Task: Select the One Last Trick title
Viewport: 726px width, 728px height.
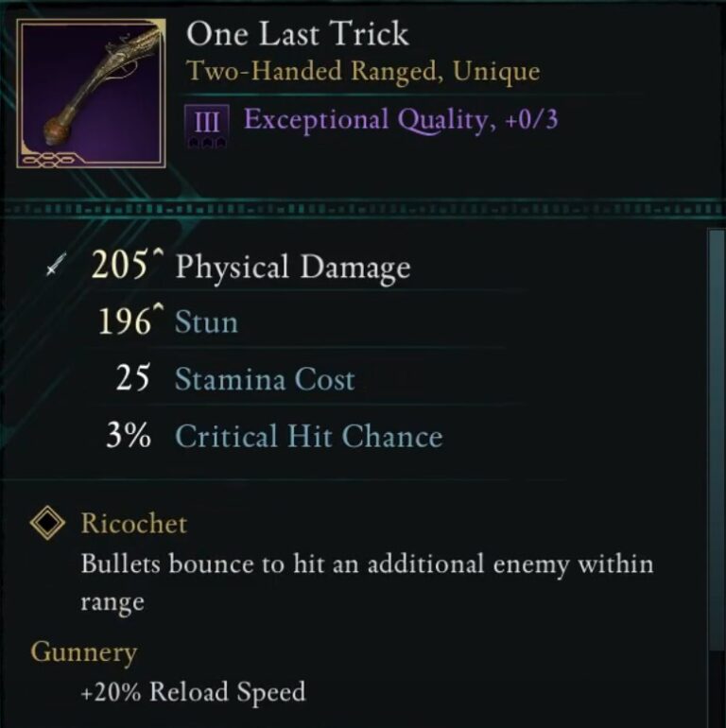Action: pyautogui.click(x=298, y=34)
